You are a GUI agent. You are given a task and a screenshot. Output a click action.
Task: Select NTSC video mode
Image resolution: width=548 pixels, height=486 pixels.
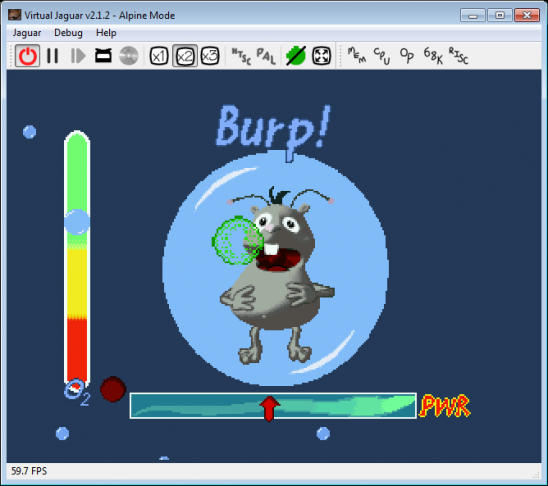(x=241, y=56)
